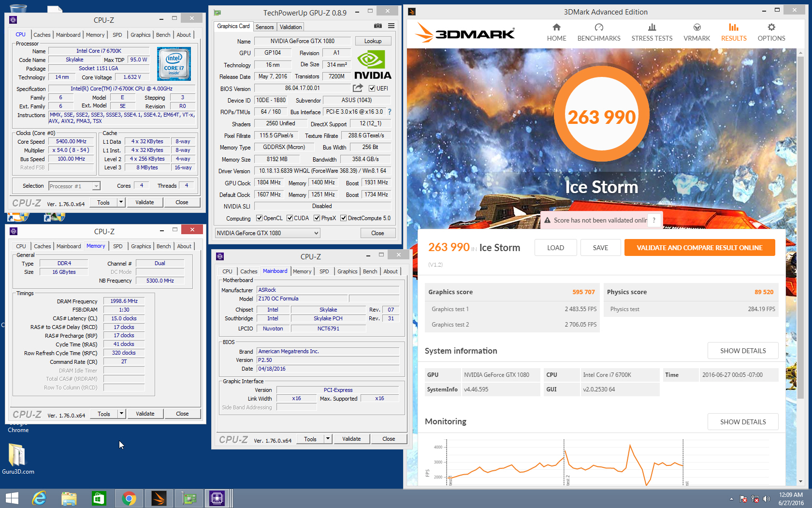Click the Windows Start button
This screenshot has width=812, height=508.
click(12, 498)
